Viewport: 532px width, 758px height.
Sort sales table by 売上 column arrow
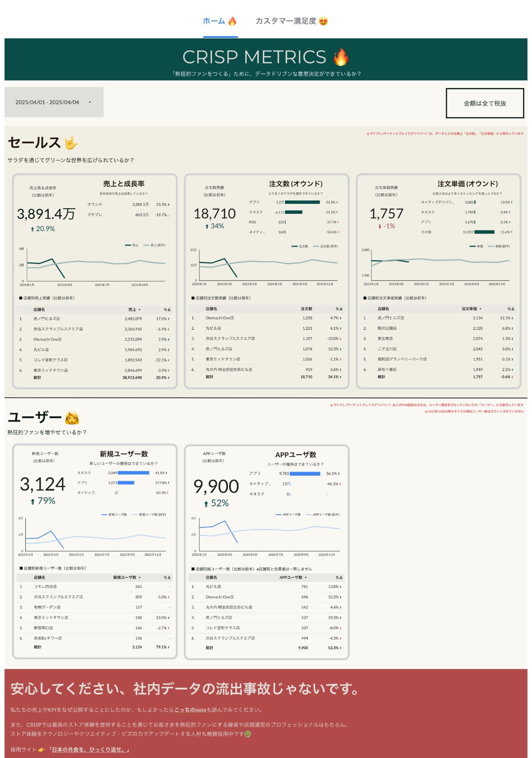tap(139, 309)
